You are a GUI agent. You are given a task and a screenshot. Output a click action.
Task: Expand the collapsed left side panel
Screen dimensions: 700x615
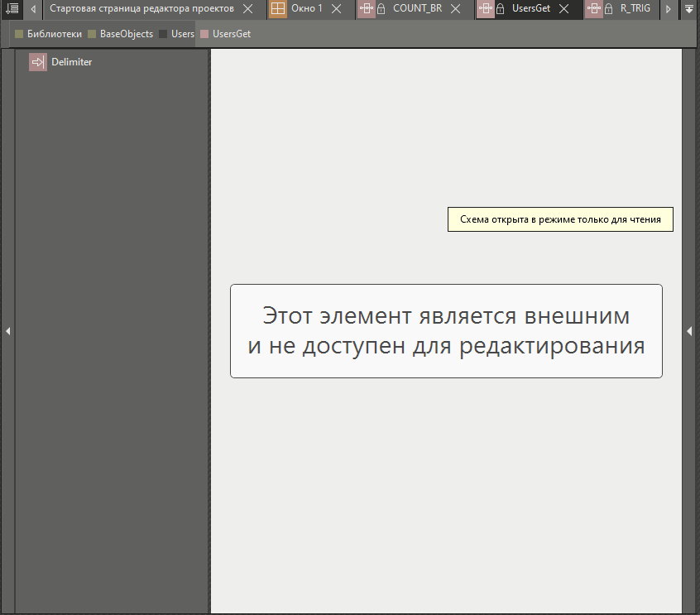click(7, 331)
